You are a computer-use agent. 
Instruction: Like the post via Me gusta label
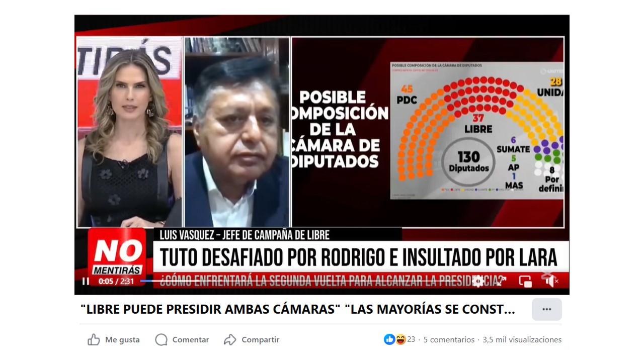coord(122,340)
